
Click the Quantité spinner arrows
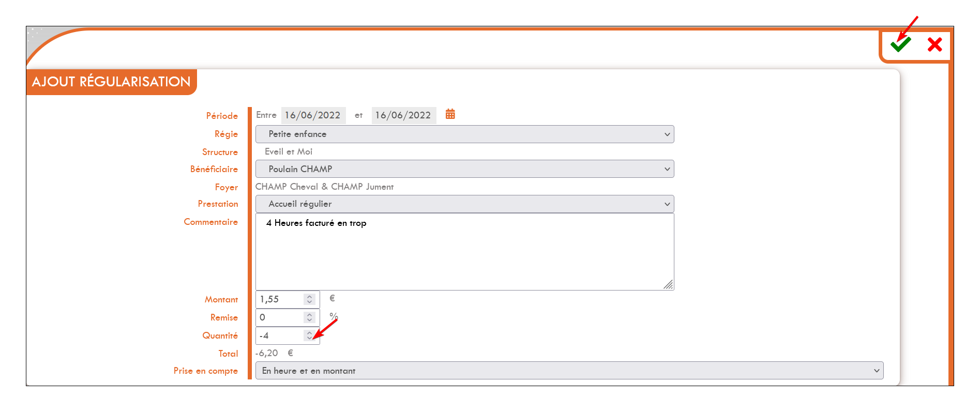pos(309,335)
